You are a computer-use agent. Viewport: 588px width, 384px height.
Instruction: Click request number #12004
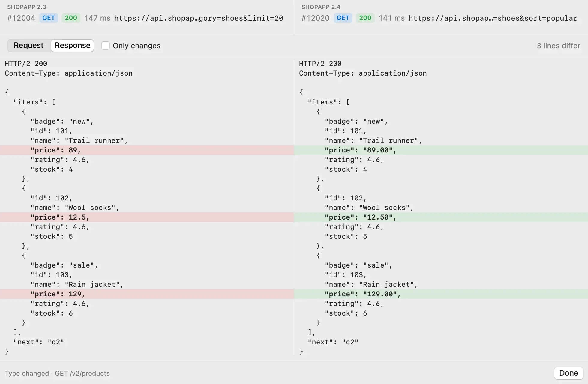[x=21, y=18]
